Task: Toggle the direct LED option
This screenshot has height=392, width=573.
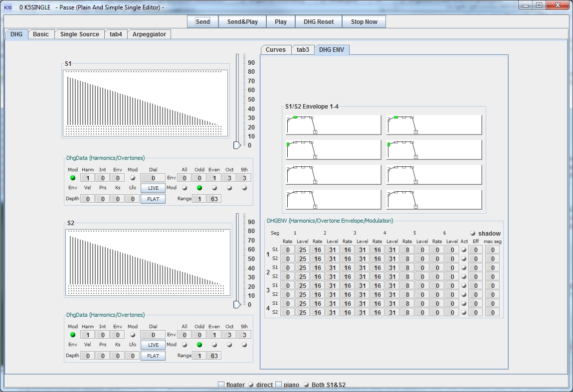Action: [x=251, y=385]
